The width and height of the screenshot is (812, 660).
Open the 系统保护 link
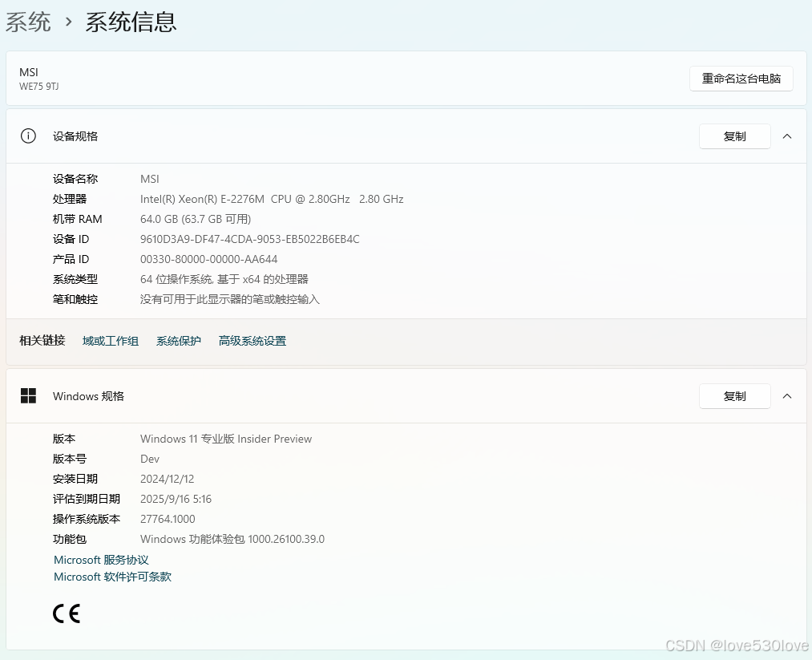click(179, 341)
